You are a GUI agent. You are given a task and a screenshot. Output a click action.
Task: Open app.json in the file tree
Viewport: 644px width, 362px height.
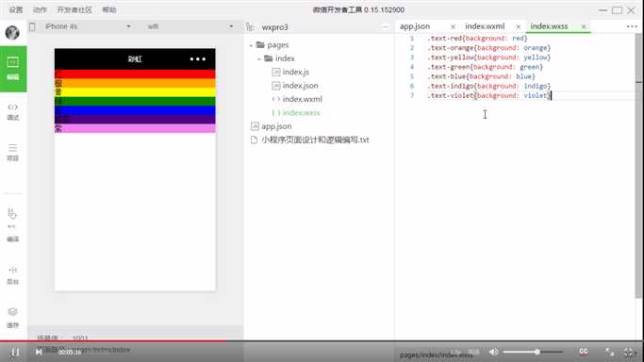coord(276,126)
